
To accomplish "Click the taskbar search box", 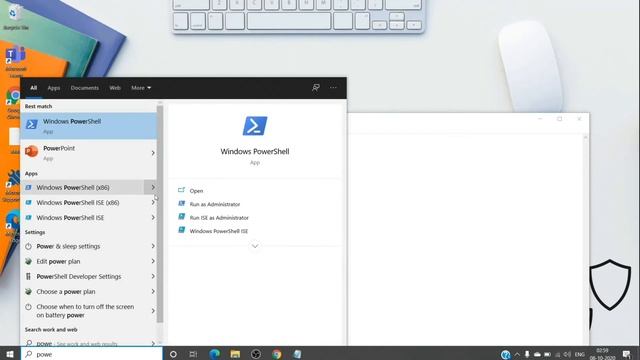I will tap(92, 354).
